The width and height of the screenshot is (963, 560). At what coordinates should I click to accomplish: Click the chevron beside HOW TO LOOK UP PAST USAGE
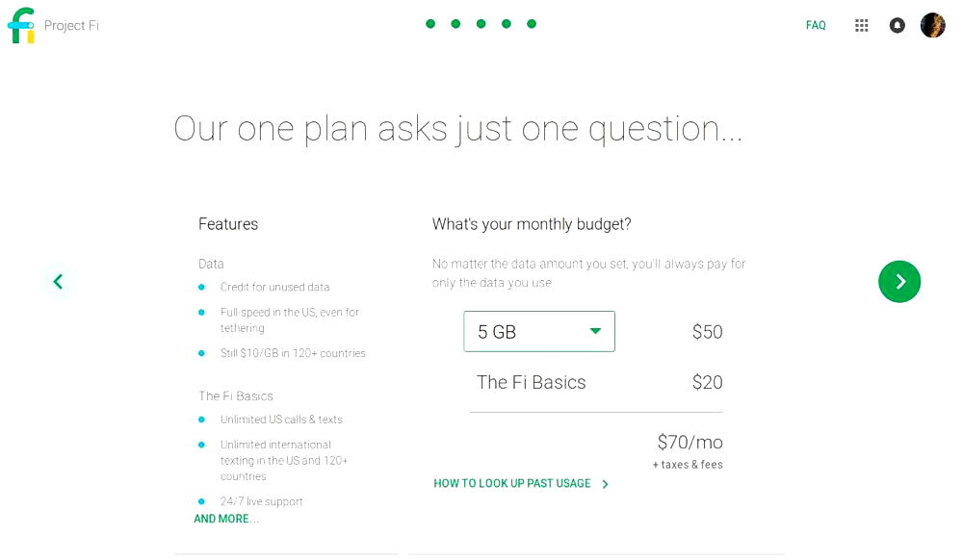click(x=606, y=484)
